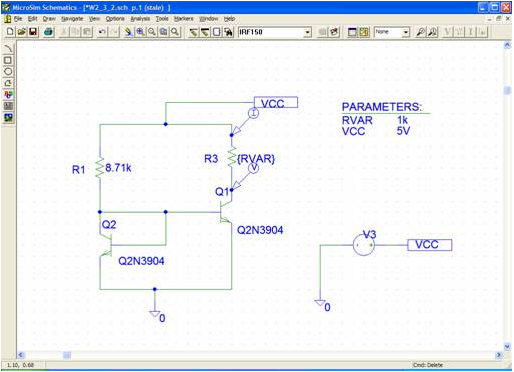Select the Draw Text tool
Viewport: 514px width, 372px height.
point(8,95)
